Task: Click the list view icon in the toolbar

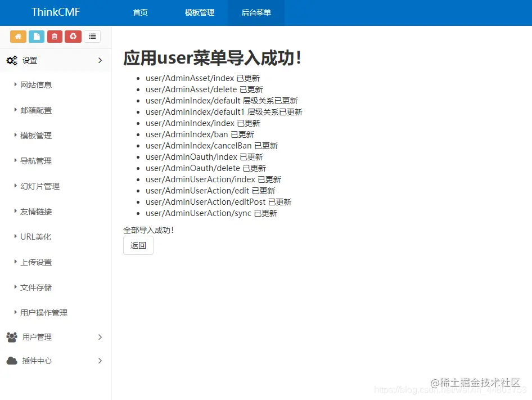Action: (92, 36)
